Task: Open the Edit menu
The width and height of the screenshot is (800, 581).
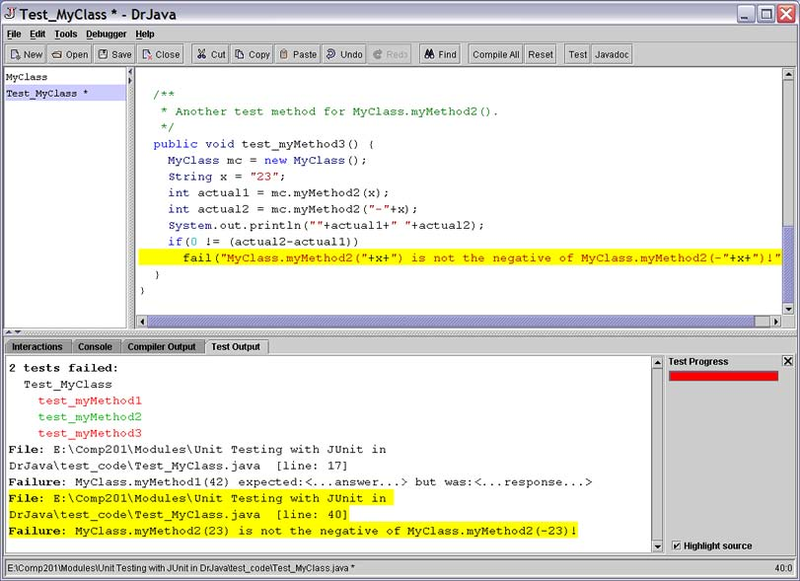Action: click(x=37, y=34)
